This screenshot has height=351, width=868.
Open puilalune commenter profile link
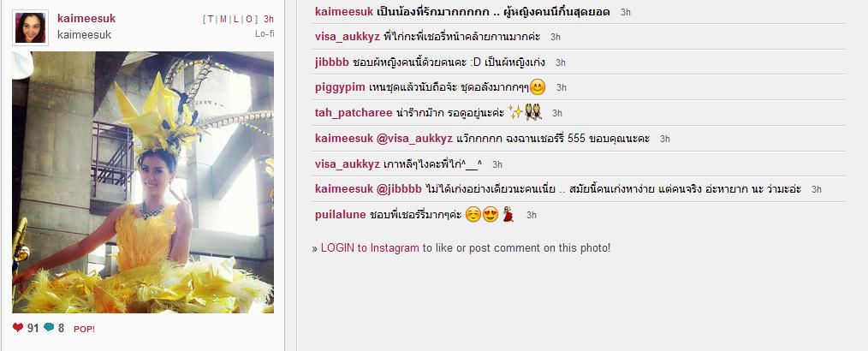point(340,215)
